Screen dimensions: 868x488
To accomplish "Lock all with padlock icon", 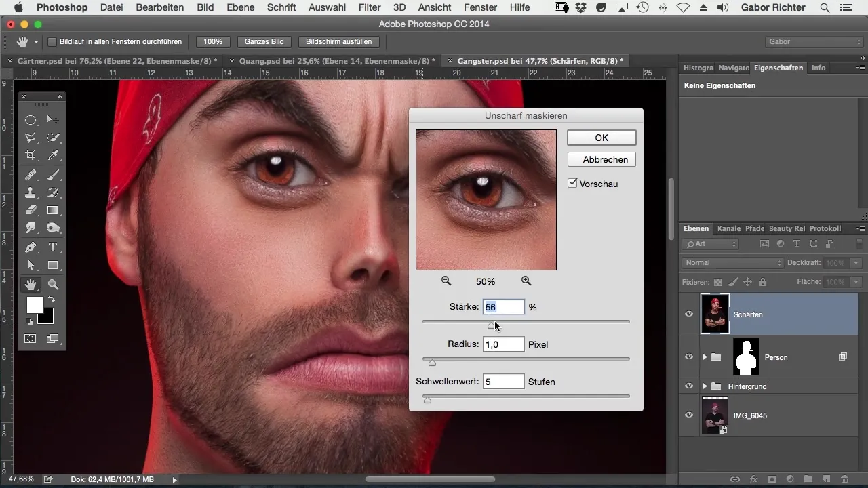I will click(x=763, y=282).
